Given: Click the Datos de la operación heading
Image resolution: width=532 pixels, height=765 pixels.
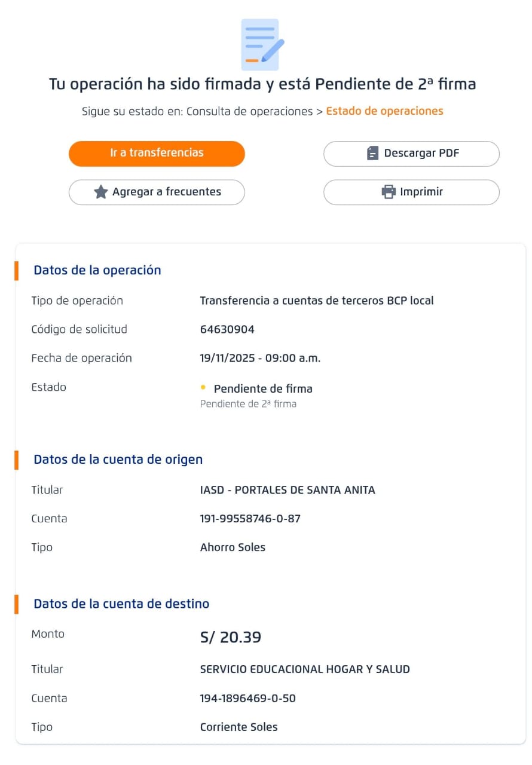Looking at the screenshot, I should coord(97,270).
